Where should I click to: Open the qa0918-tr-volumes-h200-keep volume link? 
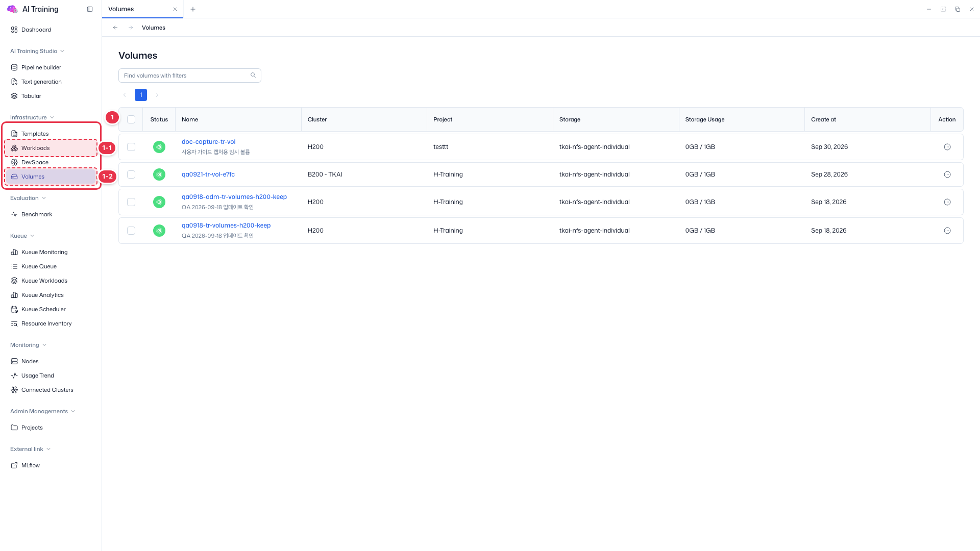click(226, 226)
